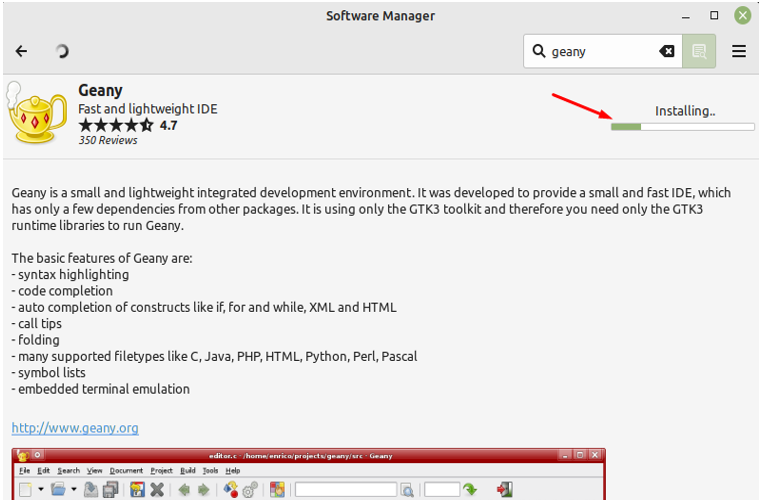Open the www.geany.org link
Viewport: 761px width, 504px height.
tap(75, 428)
